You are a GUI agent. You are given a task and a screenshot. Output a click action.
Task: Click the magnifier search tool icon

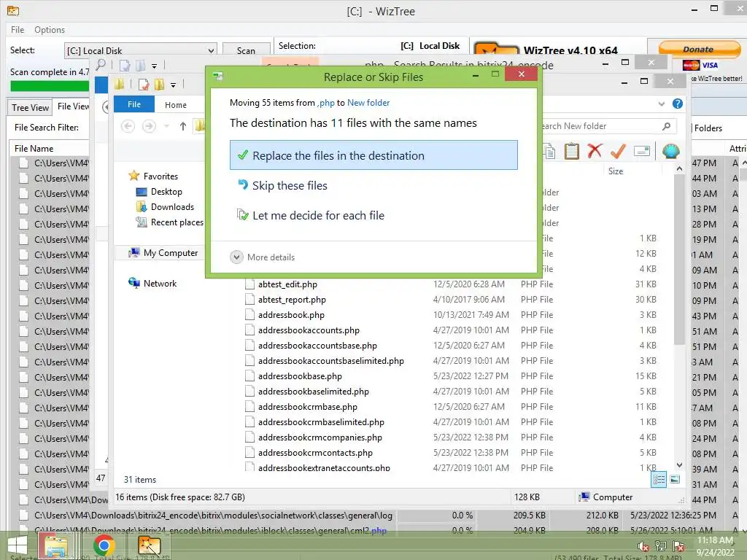[101, 64]
